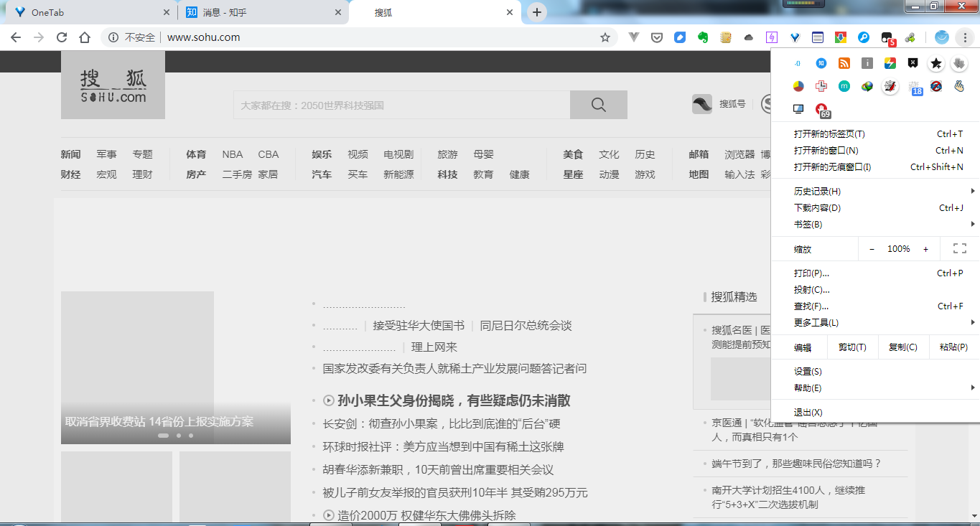Open a new incognito window 无痕窗口(I)

[874, 167]
